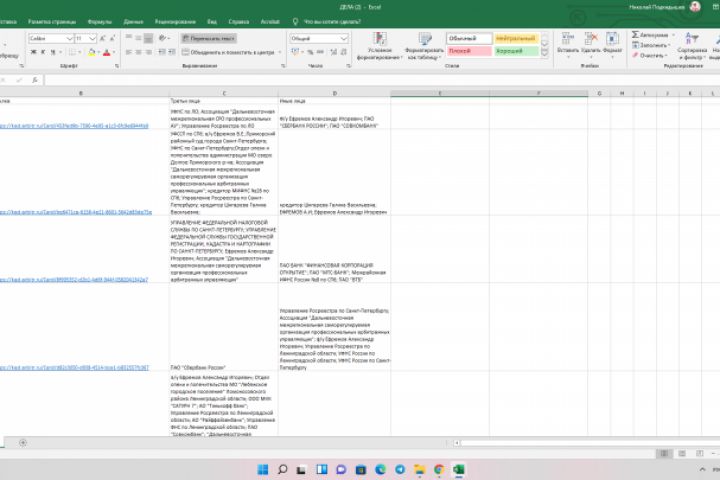720x480 pixels.
Task: Align text to top
Action: pos(129,39)
